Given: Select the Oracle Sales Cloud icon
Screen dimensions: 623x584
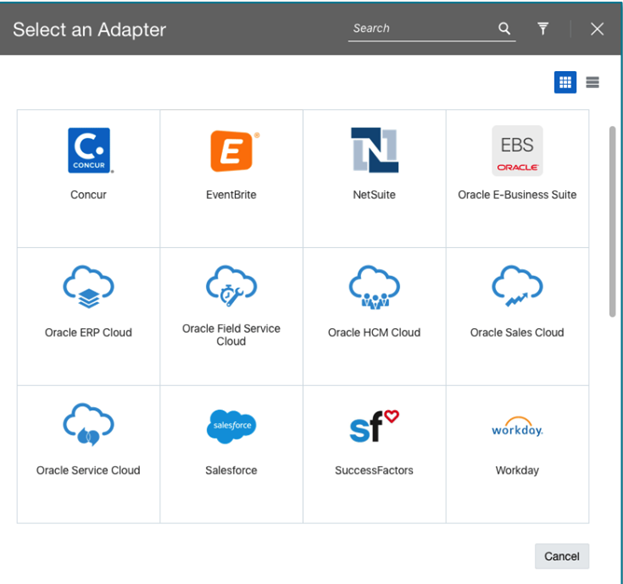Looking at the screenshot, I should pyautogui.click(x=517, y=289).
